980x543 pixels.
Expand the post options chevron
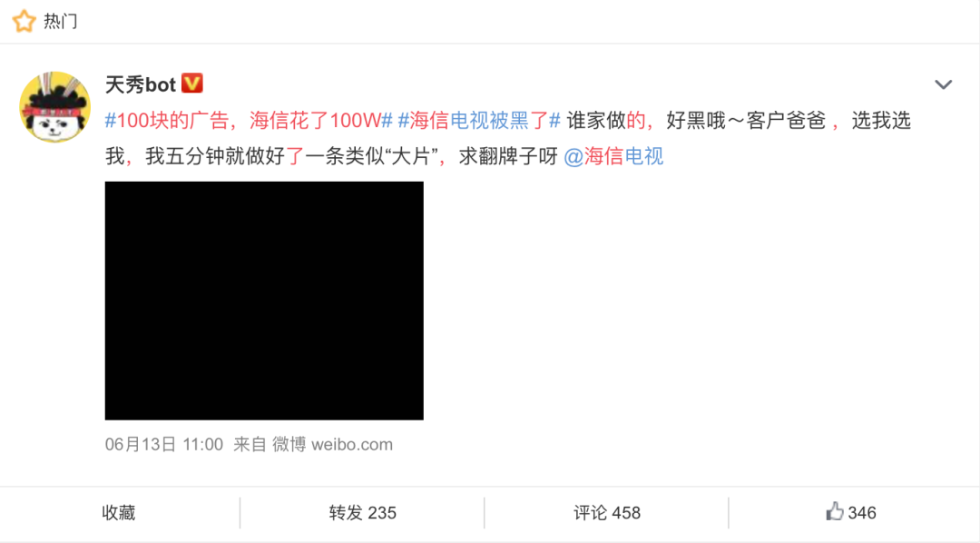pyautogui.click(x=943, y=84)
